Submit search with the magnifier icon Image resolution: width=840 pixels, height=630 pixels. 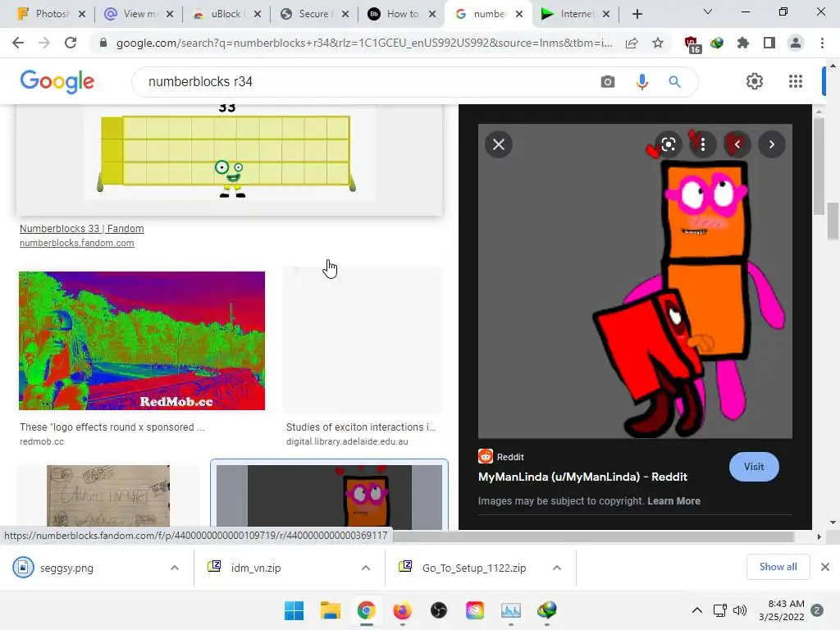pos(674,82)
